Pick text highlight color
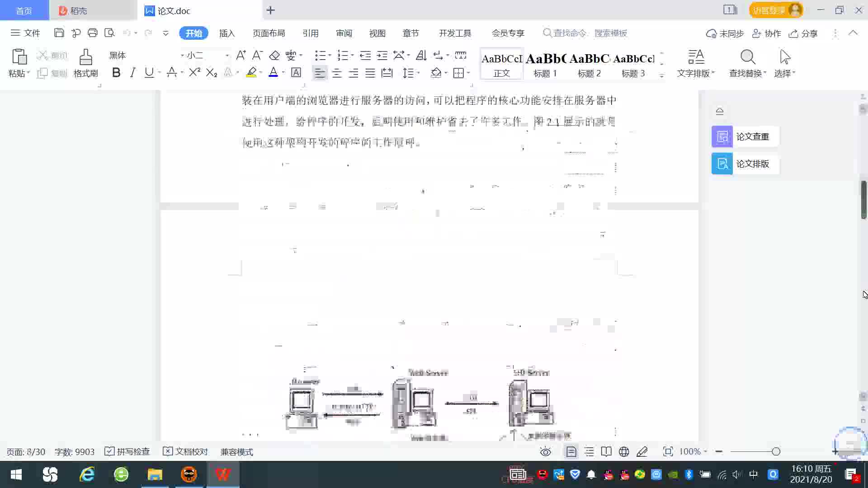 [x=251, y=72]
